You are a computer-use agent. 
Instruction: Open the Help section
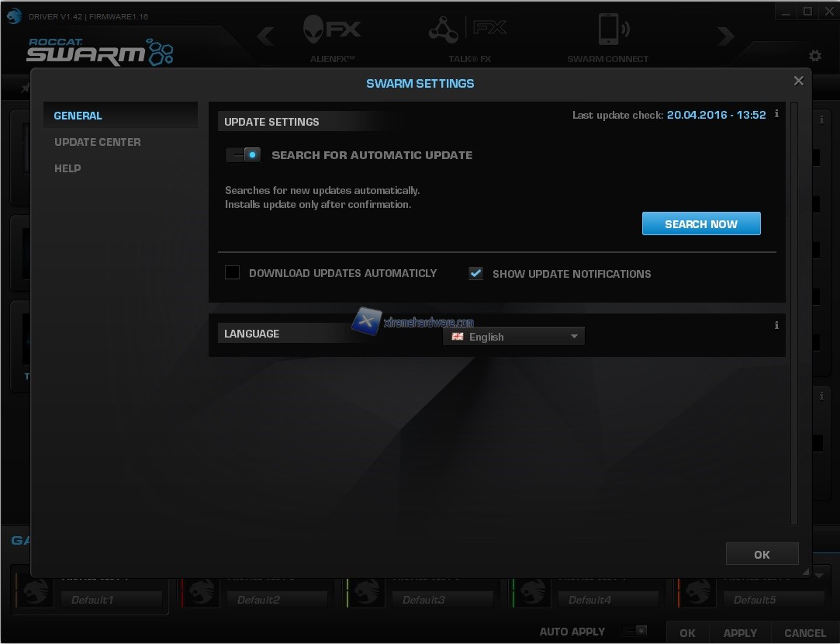[x=67, y=168]
